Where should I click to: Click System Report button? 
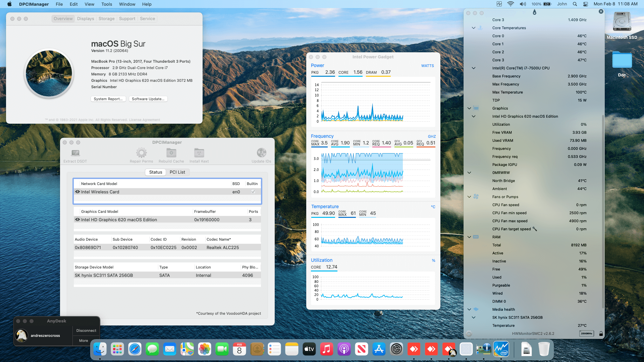coord(108,99)
